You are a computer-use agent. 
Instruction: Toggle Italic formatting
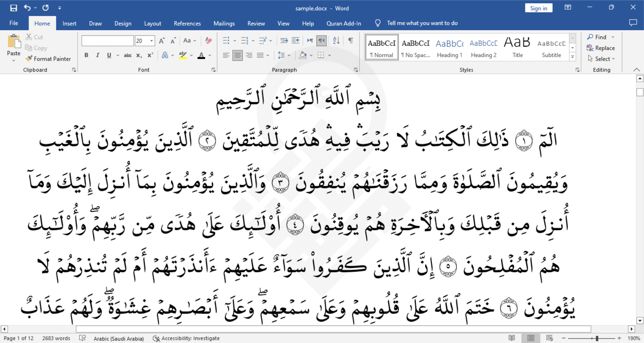pos(97,55)
